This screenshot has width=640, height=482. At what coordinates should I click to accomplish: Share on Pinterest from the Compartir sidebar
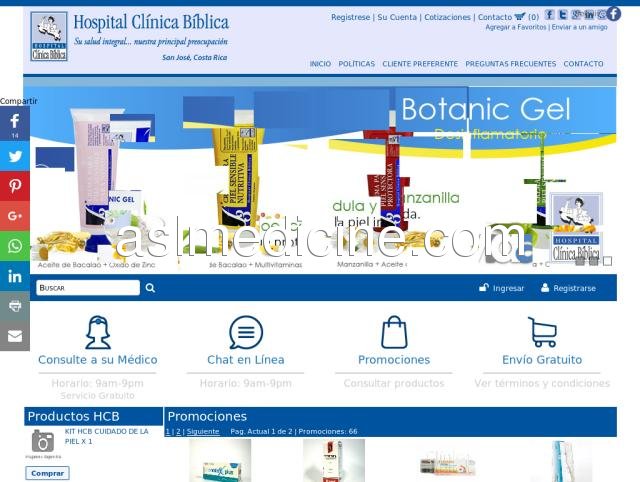tap(15, 186)
